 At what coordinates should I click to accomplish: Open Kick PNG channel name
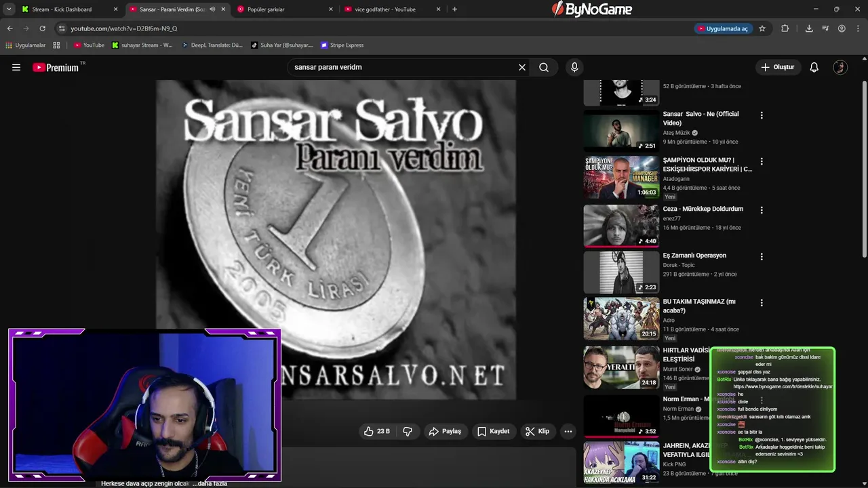point(675,464)
